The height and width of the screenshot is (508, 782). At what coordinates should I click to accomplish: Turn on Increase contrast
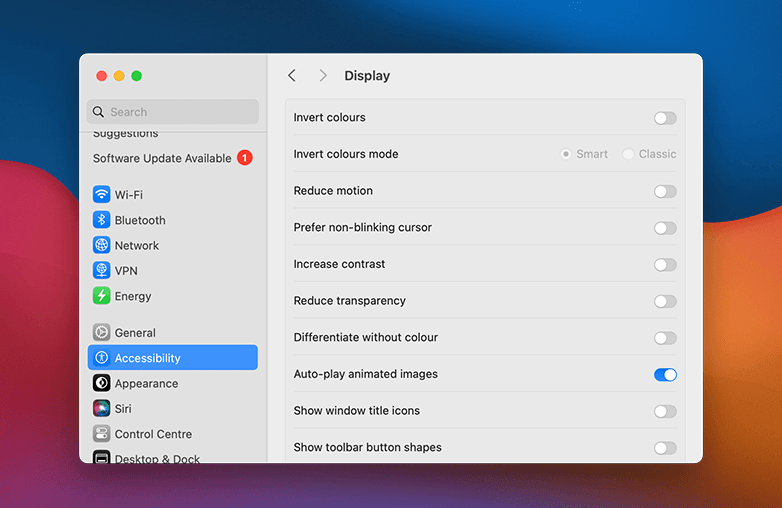pos(665,265)
